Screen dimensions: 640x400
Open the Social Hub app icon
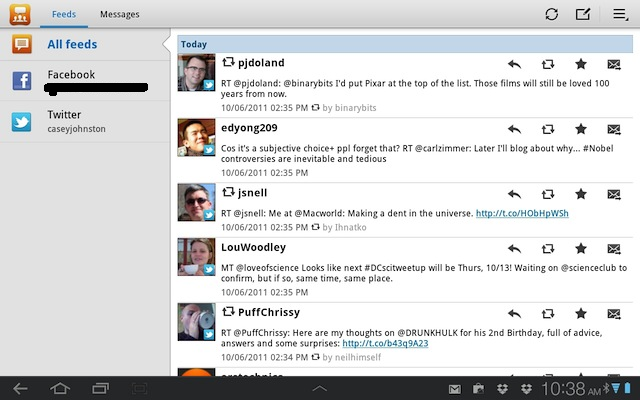tap(20, 14)
